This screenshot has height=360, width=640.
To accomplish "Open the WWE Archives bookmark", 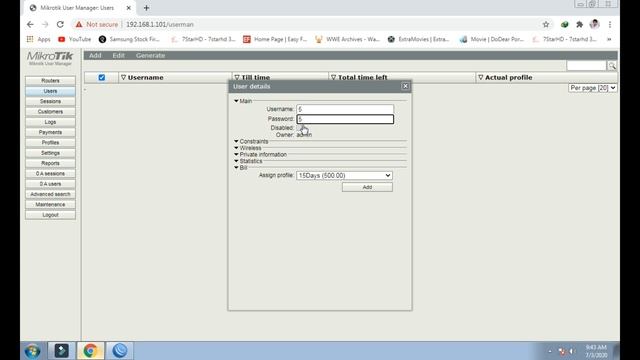I will coord(347,39).
